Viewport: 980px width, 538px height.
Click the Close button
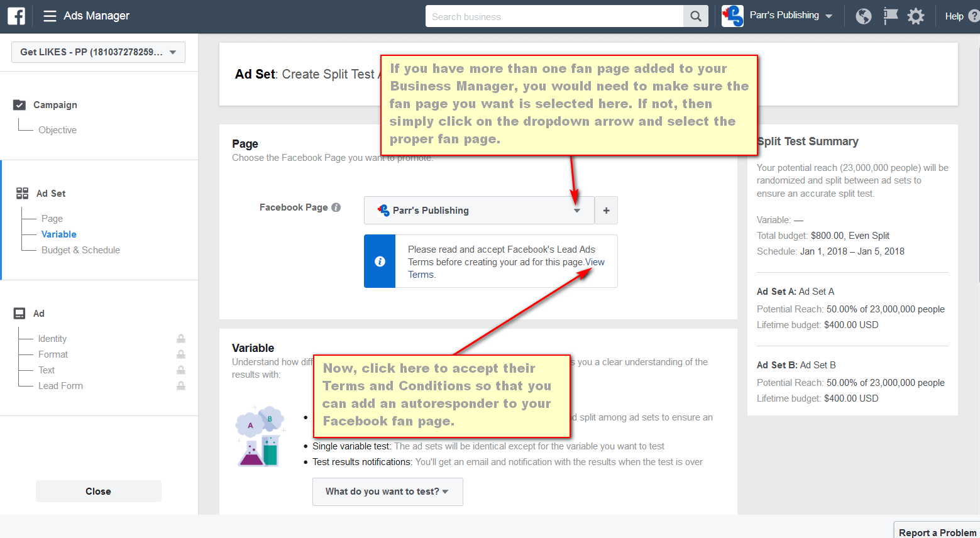point(99,491)
